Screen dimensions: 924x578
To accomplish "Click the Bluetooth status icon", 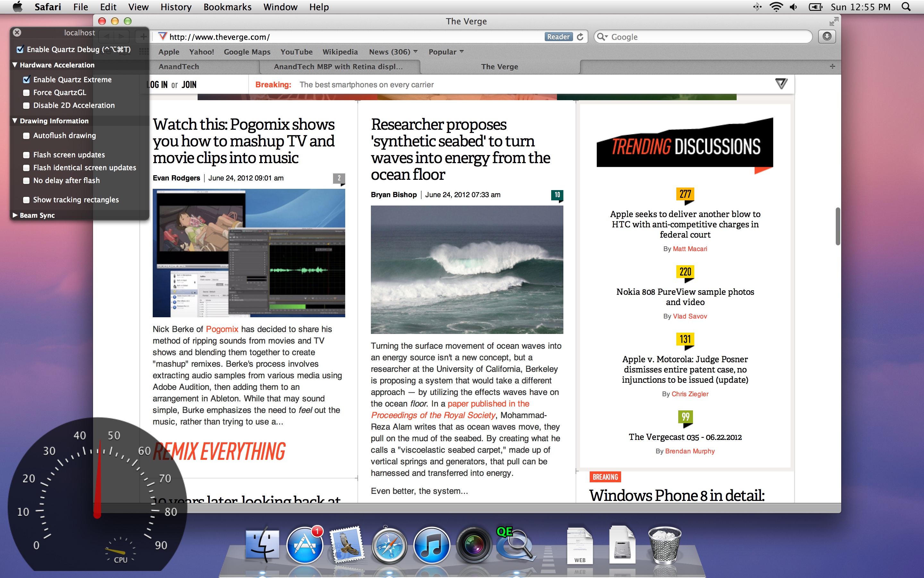I will [757, 7].
